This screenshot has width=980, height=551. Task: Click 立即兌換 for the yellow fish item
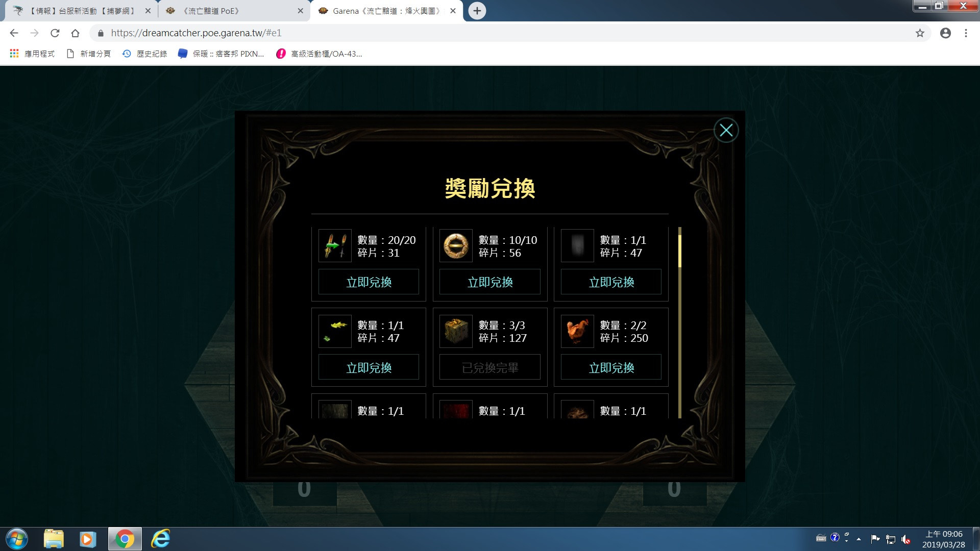point(369,367)
